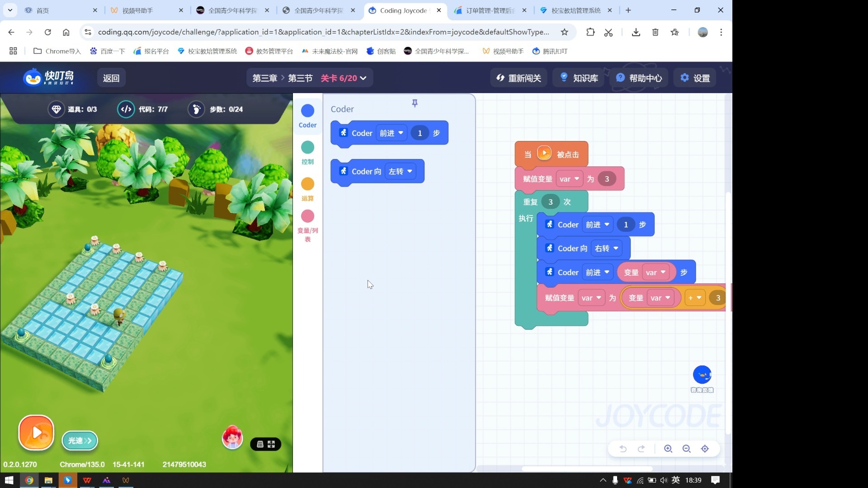Screen dimensions: 868x488
Task: Open 前进 dropdown in first loop Coder block
Action: click(598, 225)
